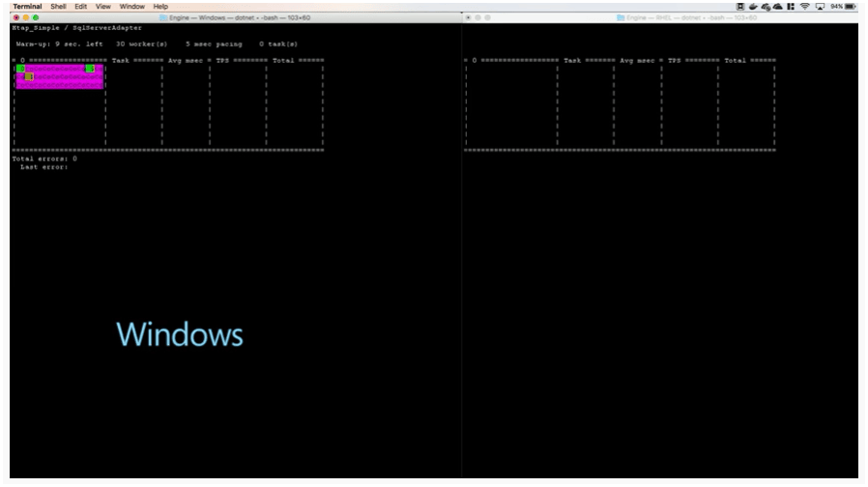868x487 pixels.
Task: Click folder icon in Windows window title
Action: click(x=163, y=17)
